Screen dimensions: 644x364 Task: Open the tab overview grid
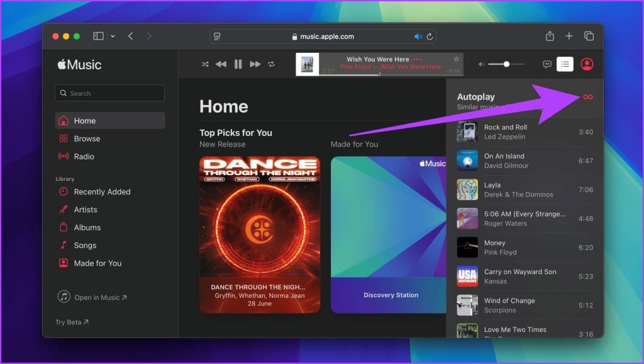[x=590, y=36]
